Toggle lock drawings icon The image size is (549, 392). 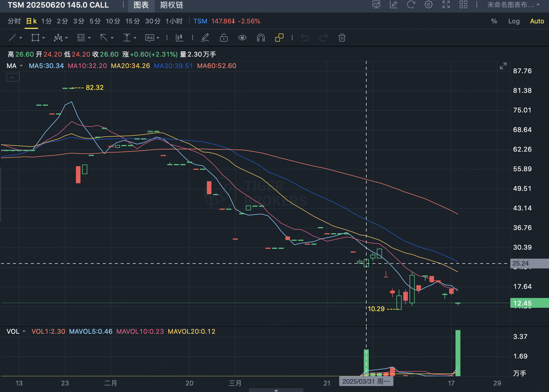(224, 38)
